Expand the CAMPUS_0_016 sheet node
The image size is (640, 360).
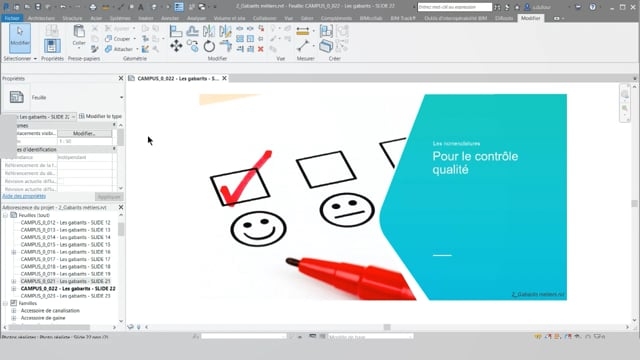[13, 252]
